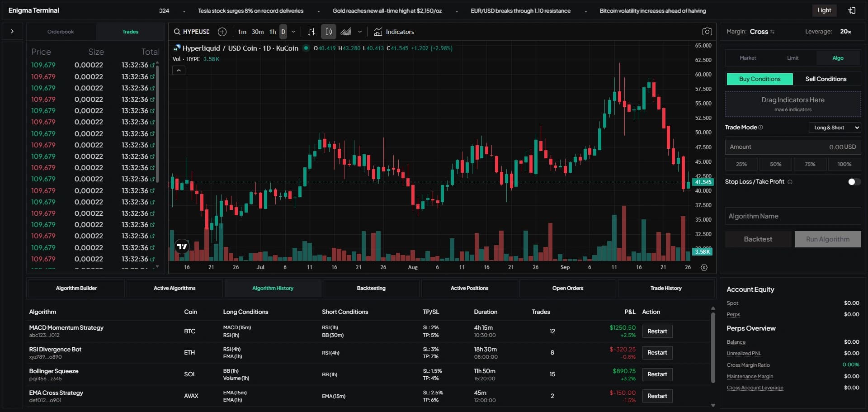The width and height of the screenshot is (868, 412).
Task: Select area chart style icon
Action: [346, 32]
